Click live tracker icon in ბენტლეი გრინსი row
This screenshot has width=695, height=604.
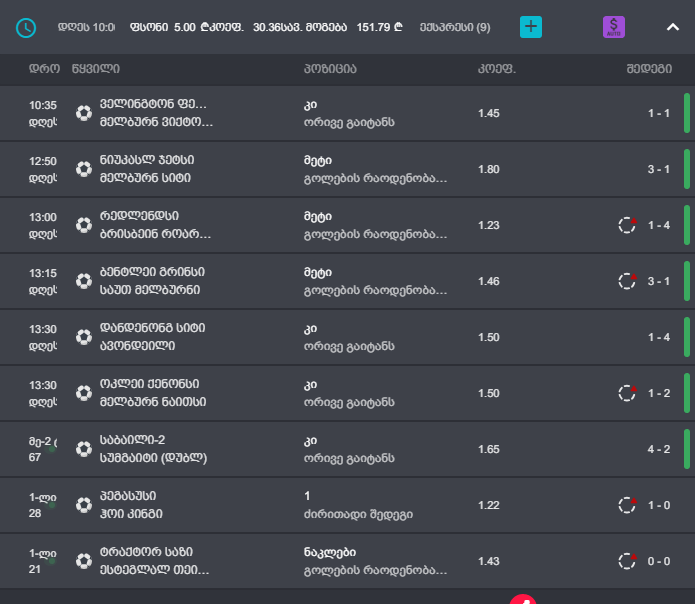[627, 281]
